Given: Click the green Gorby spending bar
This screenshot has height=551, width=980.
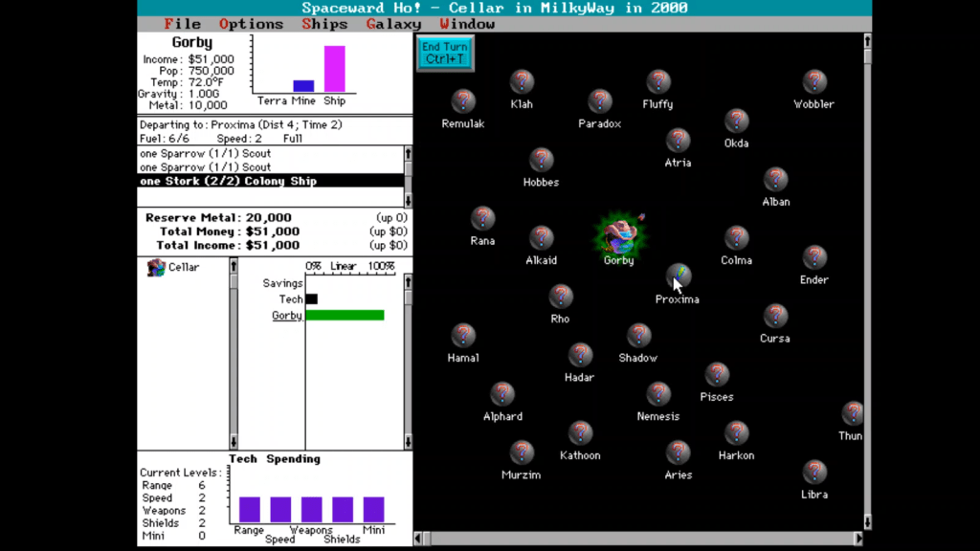Looking at the screenshot, I should (345, 316).
